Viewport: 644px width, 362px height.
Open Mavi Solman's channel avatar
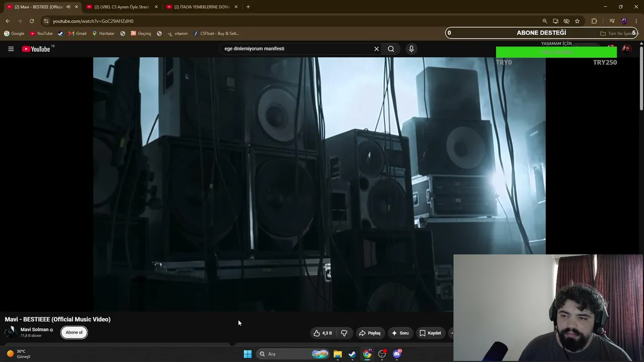pyautogui.click(x=10, y=332)
